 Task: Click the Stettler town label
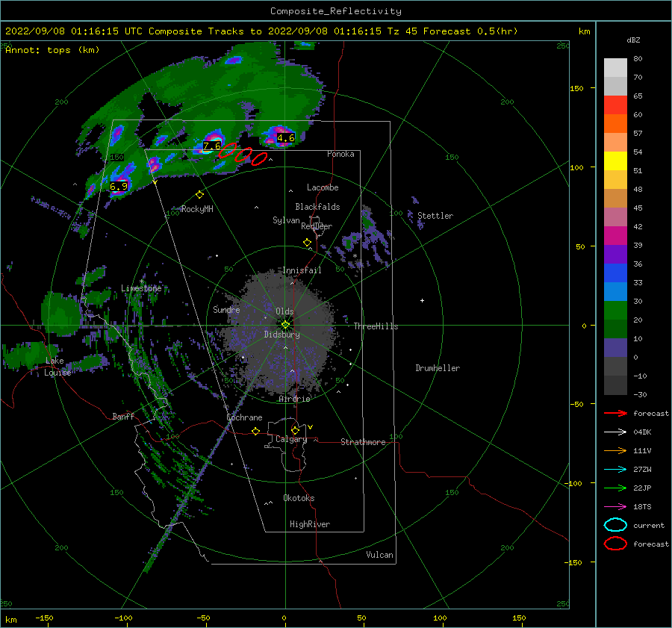coord(435,216)
